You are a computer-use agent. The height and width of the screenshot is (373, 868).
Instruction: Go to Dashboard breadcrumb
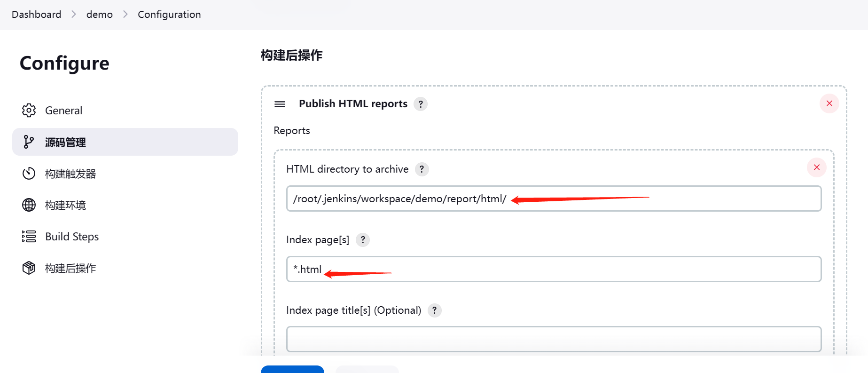37,15
